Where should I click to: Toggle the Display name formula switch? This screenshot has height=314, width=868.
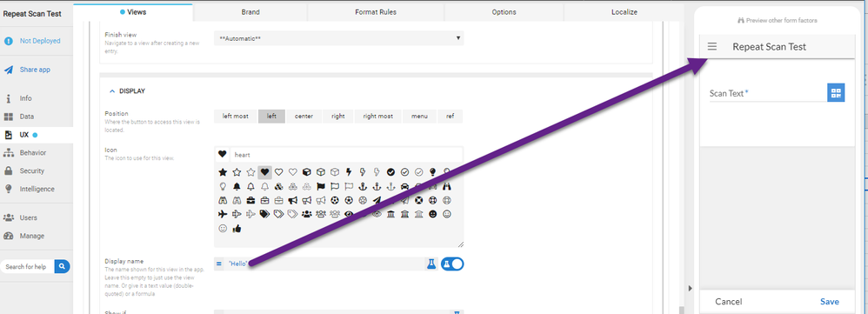coord(451,264)
